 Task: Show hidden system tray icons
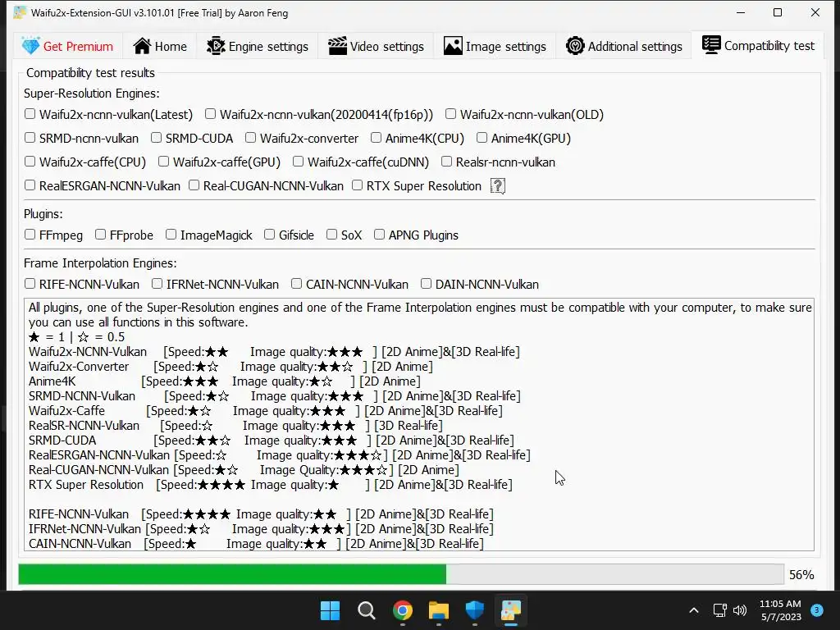click(x=694, y=610)
